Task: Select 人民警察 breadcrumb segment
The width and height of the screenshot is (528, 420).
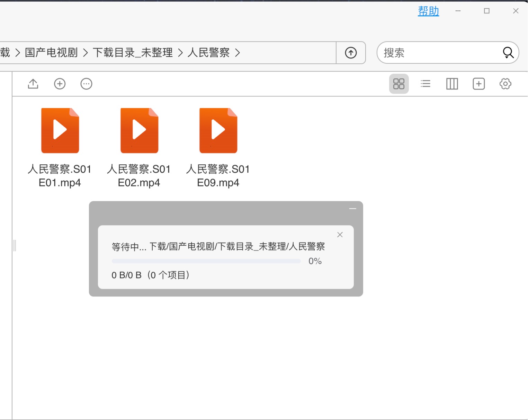Action: click(x=209, y=53)
